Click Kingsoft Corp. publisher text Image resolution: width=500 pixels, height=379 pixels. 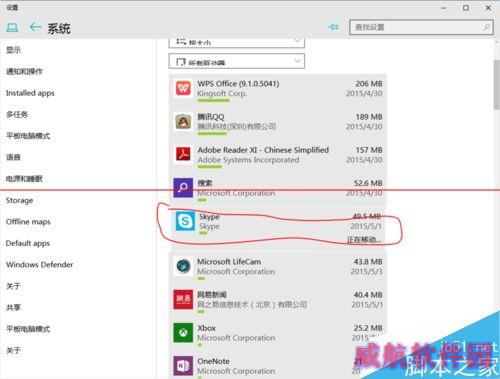222,93
